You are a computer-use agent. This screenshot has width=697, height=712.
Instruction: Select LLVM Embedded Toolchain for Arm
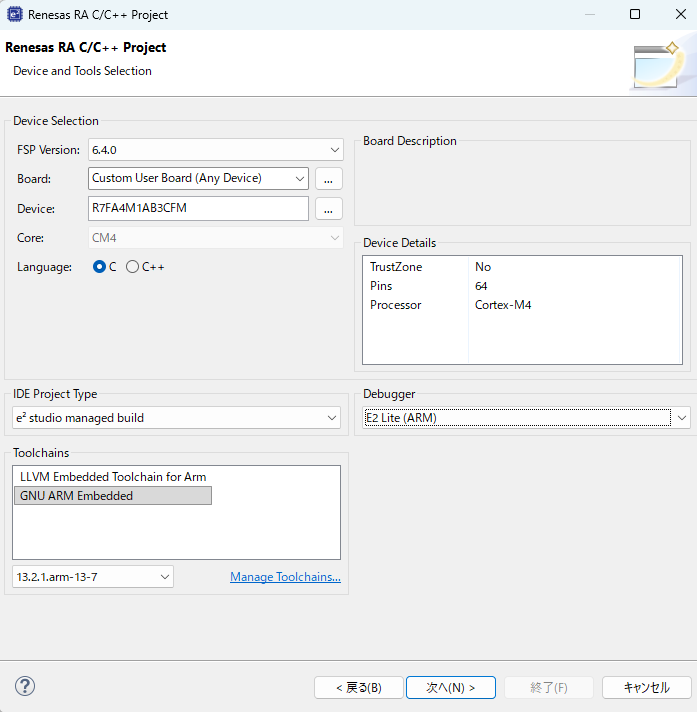(x=113, y=477)
